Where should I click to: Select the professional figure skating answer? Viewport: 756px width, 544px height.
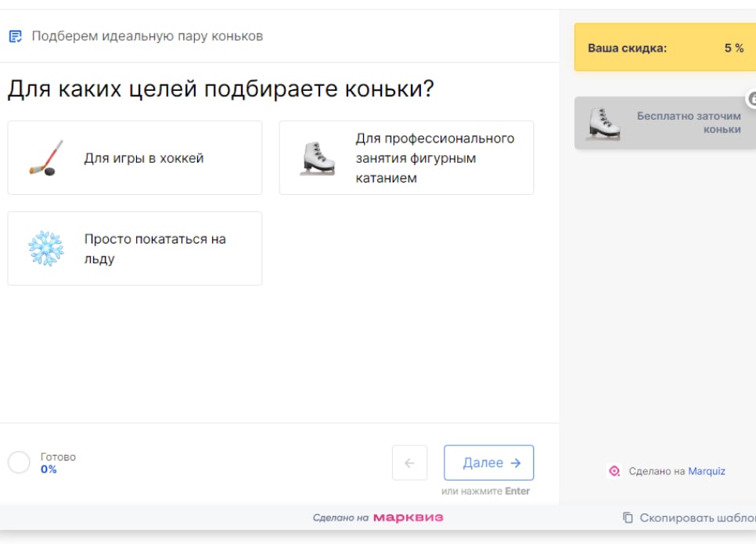(405, 157)
